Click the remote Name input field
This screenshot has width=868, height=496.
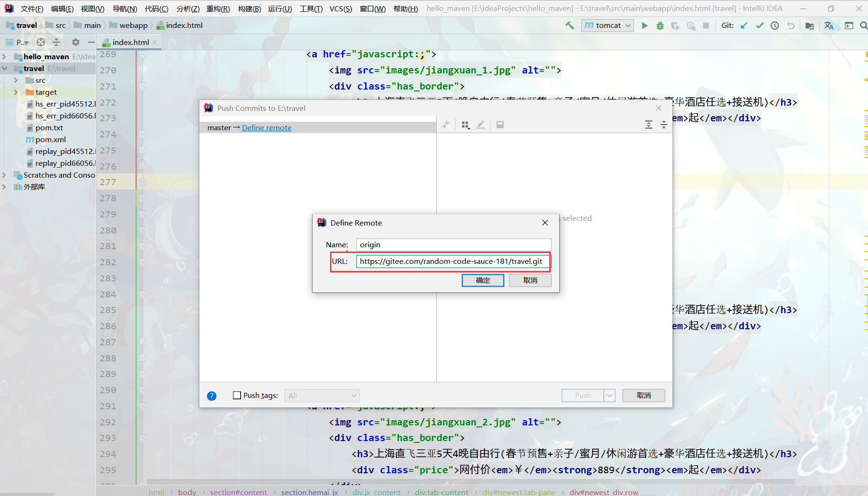coord(454,245)
